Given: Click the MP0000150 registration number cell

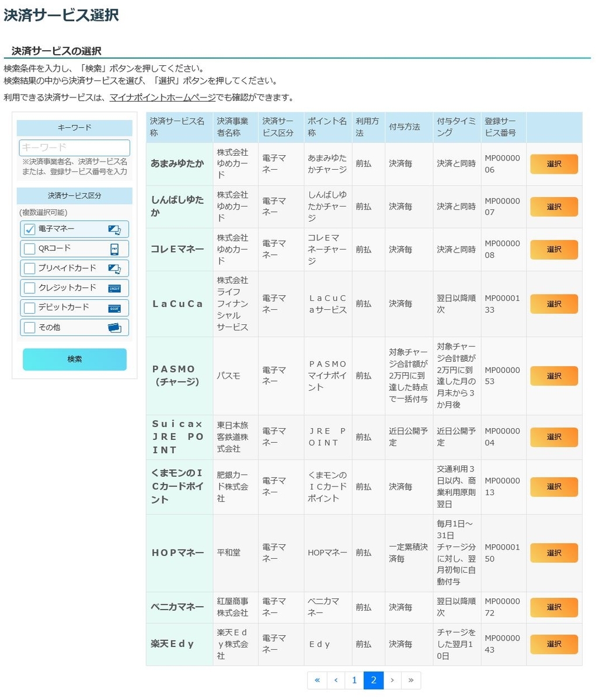Looking at the screenshot, I should (x=504, y=552).
